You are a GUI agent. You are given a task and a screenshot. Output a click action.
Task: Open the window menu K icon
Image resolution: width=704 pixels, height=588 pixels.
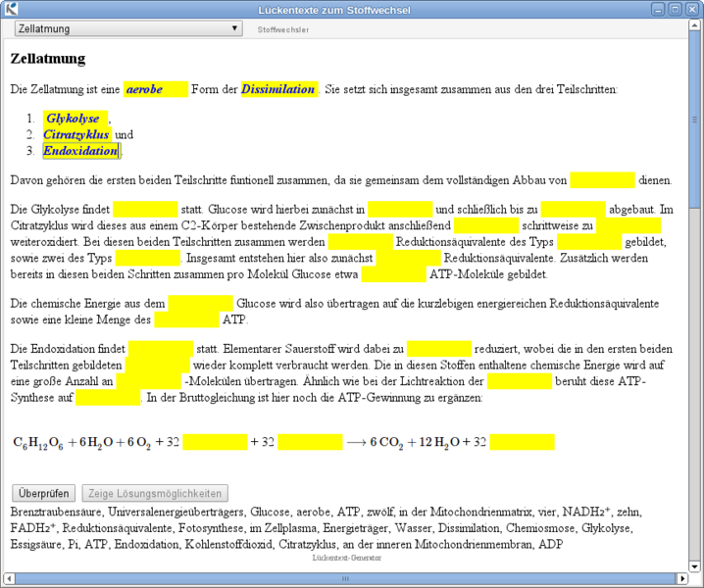click(x=11, y=9)
